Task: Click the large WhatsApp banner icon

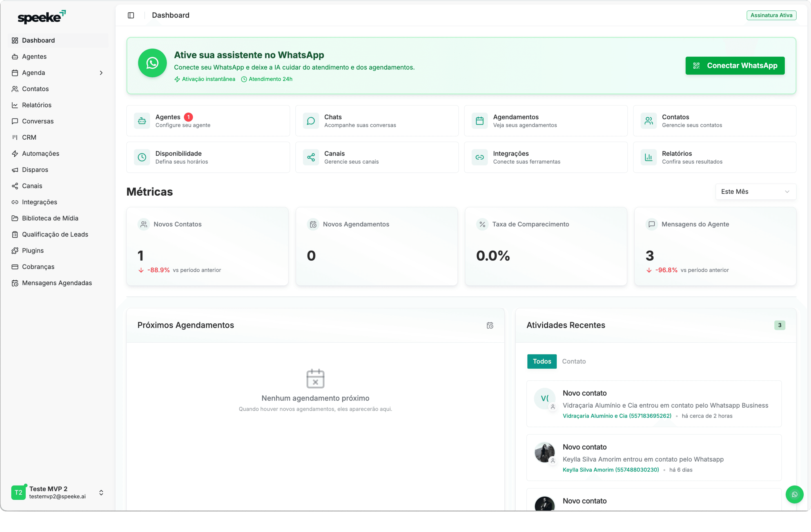Action: click(x=152, y=63)
